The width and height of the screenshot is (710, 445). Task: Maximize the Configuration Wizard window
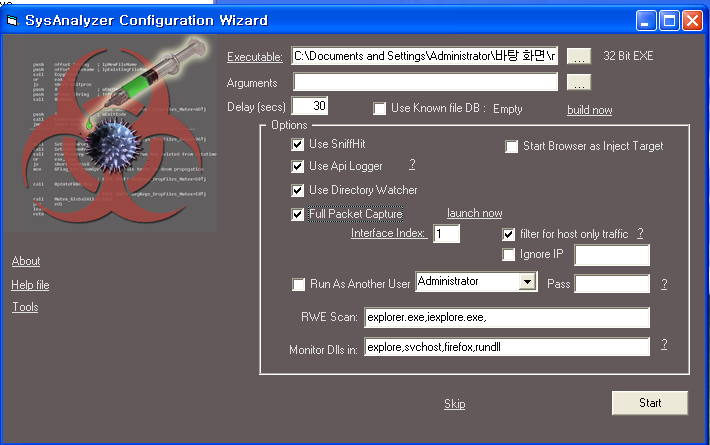[x=669, y=20]
